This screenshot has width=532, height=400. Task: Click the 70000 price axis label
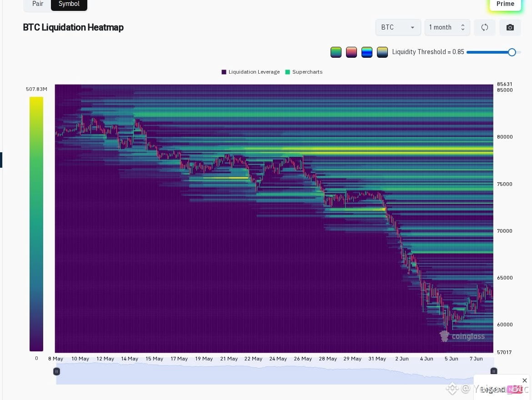pyautogui.click(x=505, y=231)
